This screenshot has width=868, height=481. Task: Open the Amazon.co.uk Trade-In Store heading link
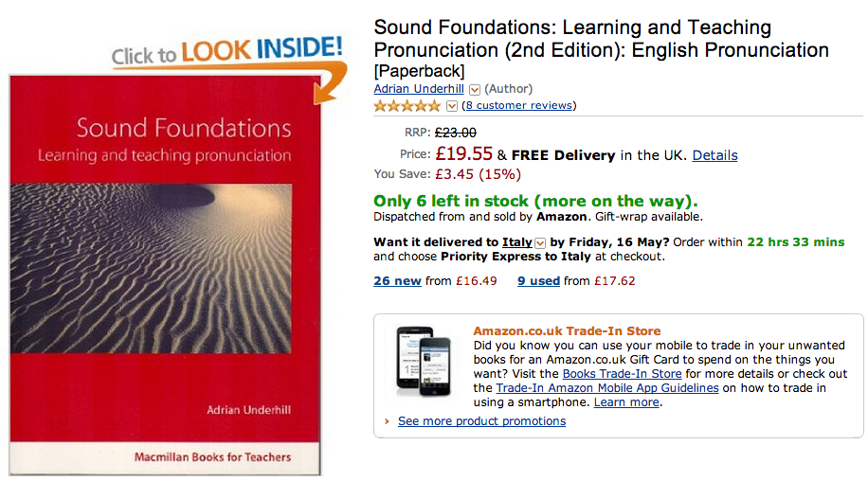click(x=567, y=330)
